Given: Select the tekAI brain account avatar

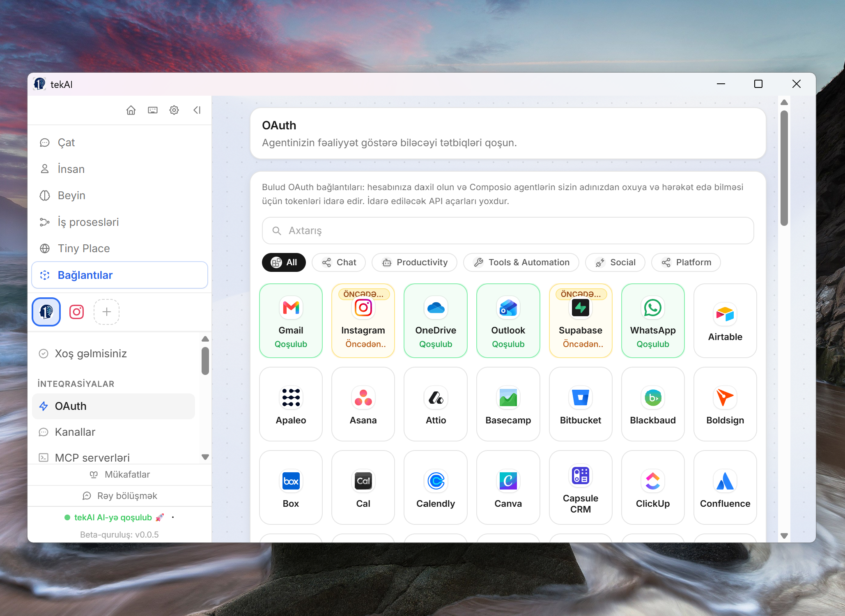Looking at the screenshot, I should click(46, 312).
